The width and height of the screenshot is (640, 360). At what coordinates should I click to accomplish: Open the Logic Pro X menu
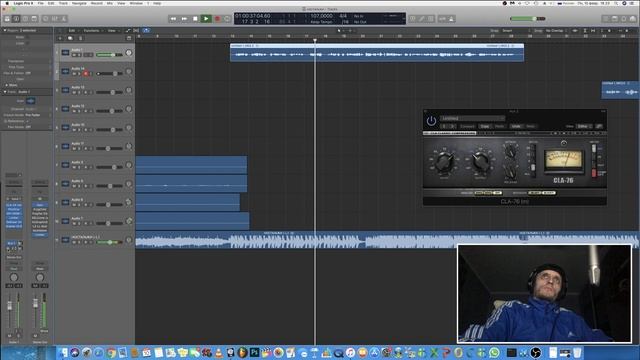click(x=23, y=3)
